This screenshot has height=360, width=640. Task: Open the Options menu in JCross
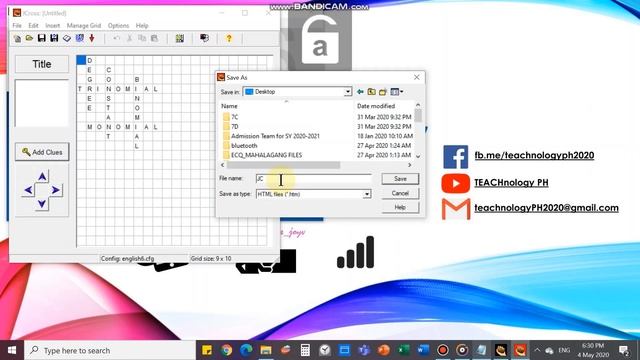pyautogui.click(x=118, y=25)
